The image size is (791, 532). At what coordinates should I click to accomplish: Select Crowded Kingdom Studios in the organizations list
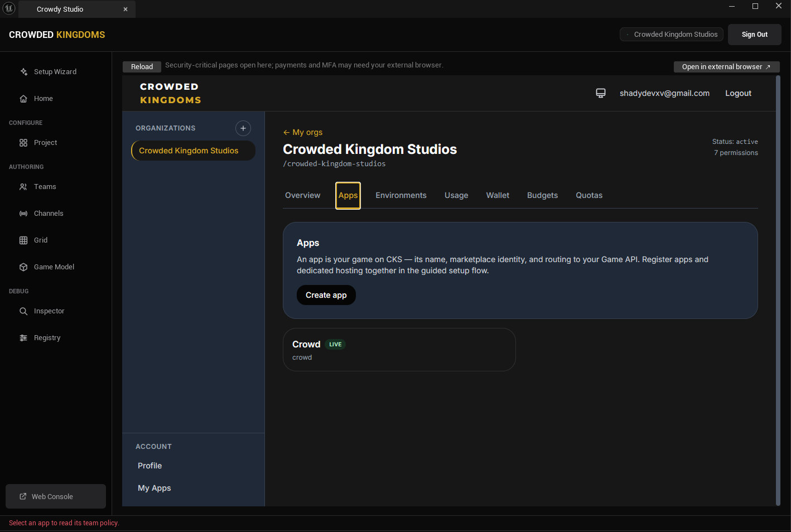point(193,151)
